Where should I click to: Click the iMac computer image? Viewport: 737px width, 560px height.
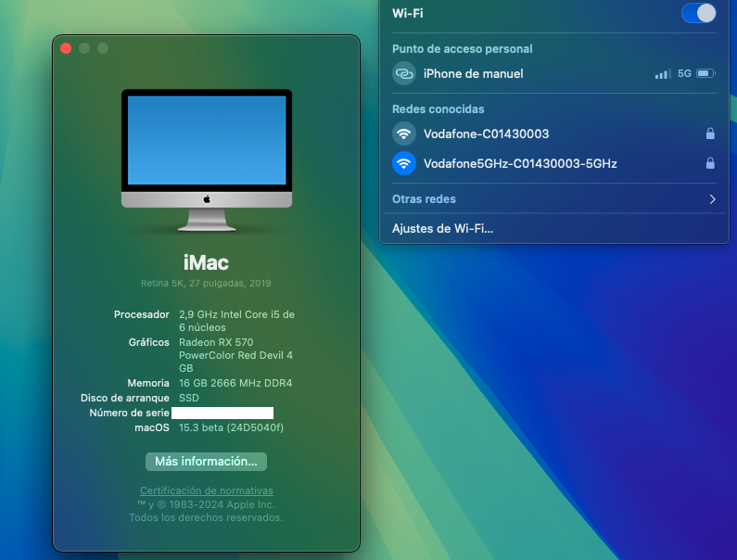click(x=207, y=159)
